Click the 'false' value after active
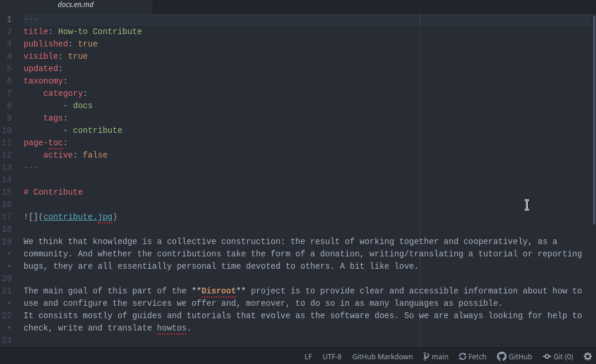 (x=95, y=155)
